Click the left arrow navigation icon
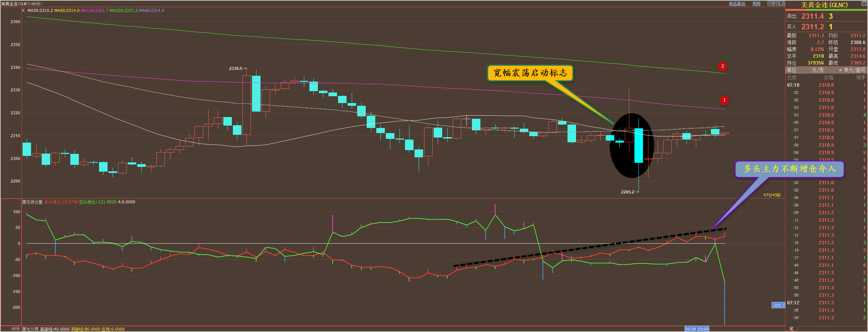 pyautogui.click(x=770, y=3)
